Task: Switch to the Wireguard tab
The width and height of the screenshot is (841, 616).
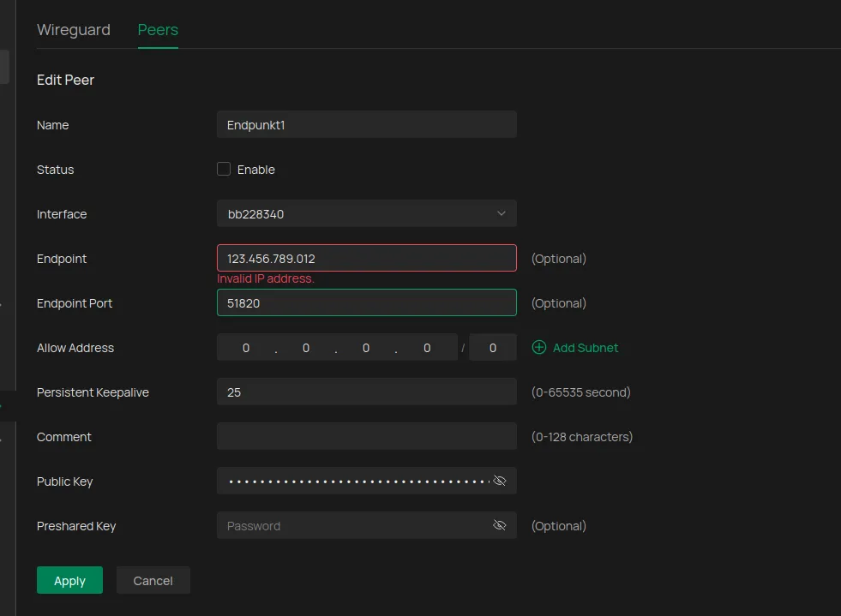Action: pos(73,29)
